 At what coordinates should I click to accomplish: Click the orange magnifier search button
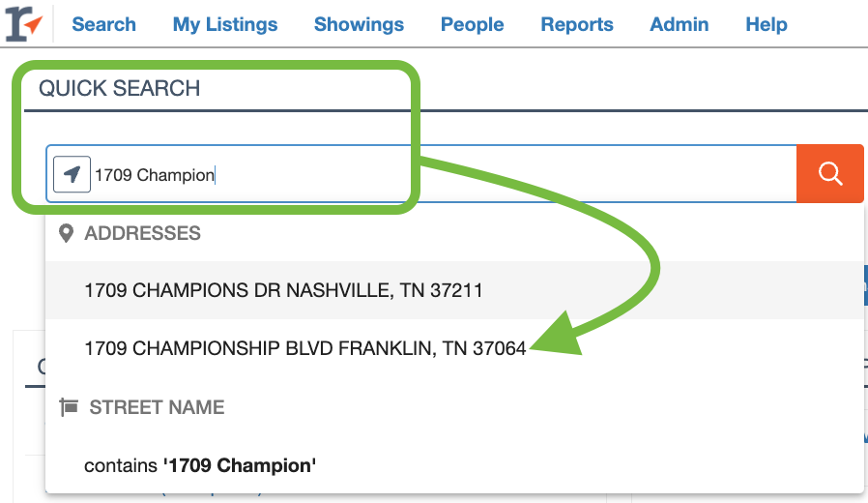point(829,174)
